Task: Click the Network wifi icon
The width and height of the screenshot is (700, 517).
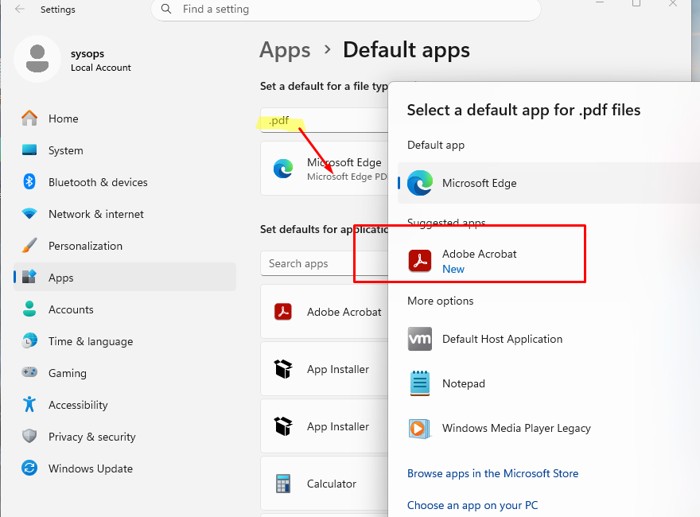Action: (x=29, y=214)
